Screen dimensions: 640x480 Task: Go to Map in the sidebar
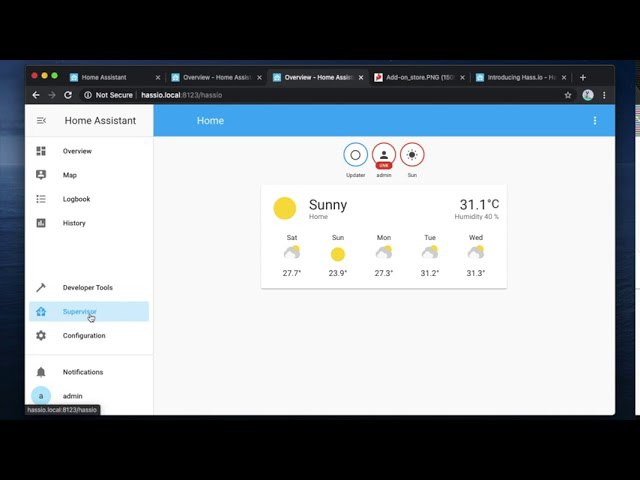89,175
